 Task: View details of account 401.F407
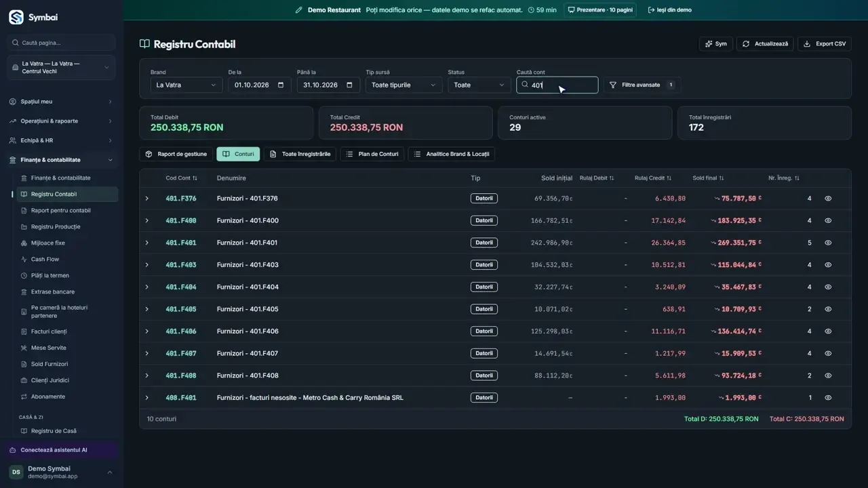[828, 353]
